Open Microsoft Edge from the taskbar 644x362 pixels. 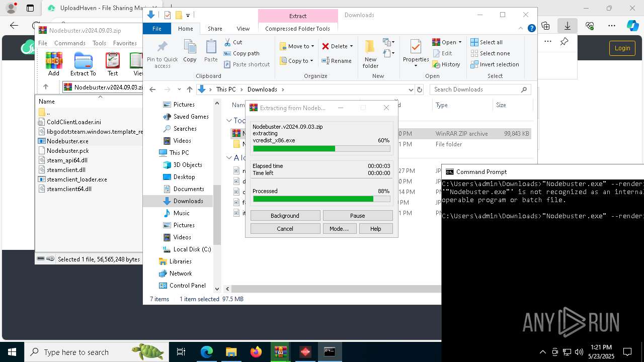point(207,352)
